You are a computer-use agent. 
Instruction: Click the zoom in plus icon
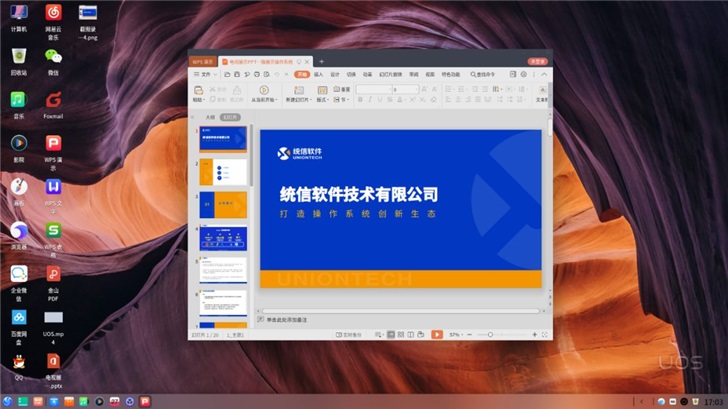535,334
